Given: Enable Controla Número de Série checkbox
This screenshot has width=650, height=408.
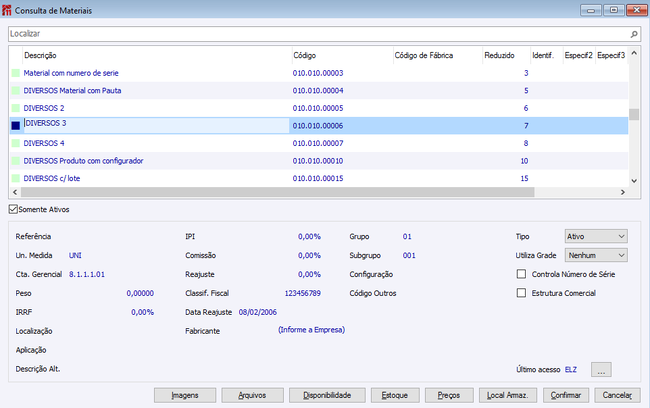Looking at the screenshot, I should click(x=521, y=274).
